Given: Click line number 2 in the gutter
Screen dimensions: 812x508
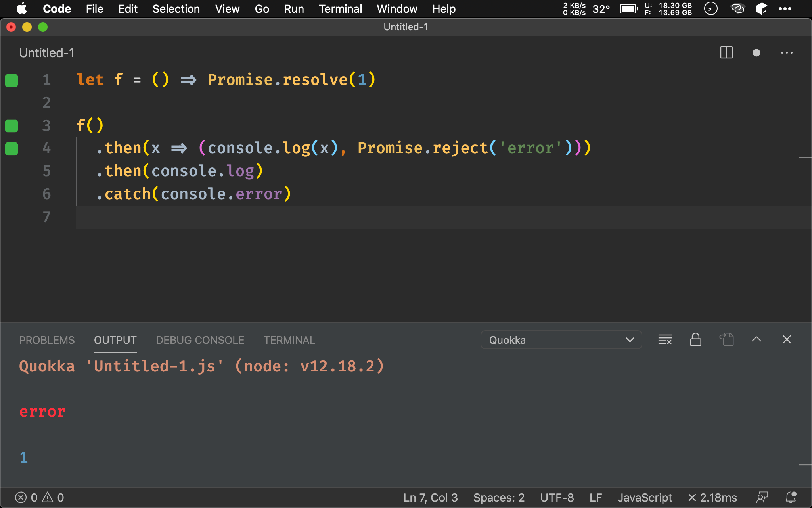Looking at the screenshot, I should click(46, 103).
